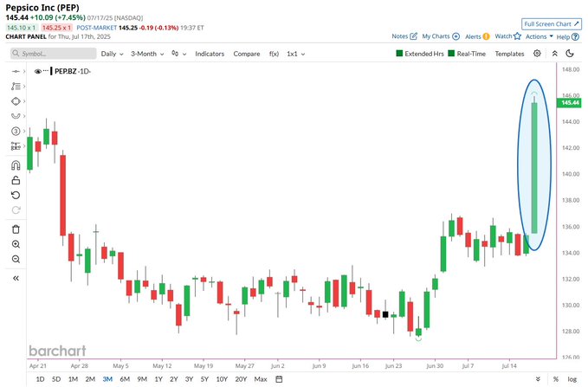Select the 2M range tab
The height and width of the screenshot is (387, 588).
point(90,379)
